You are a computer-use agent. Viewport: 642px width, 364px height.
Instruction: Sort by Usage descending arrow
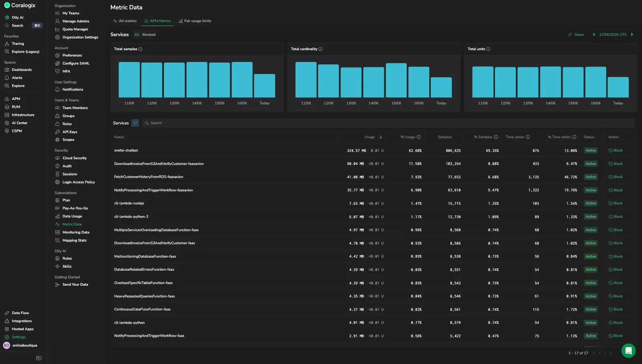(381, 137)
